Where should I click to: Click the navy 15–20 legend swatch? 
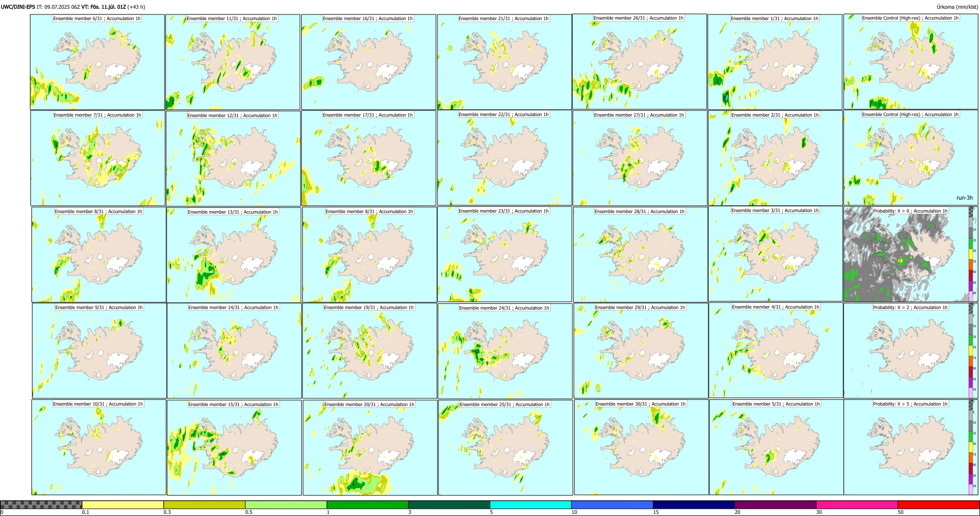[x=694, y=505]
